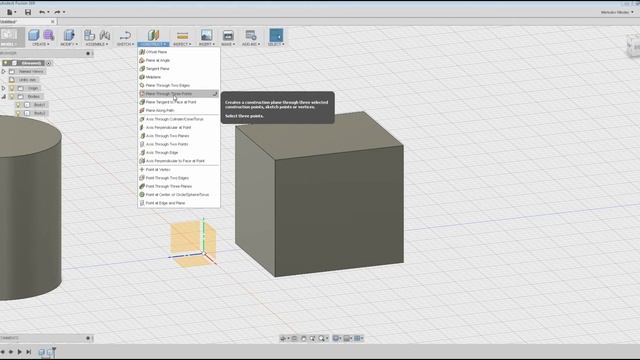The image size is (640, 360).
Task: Choose Plane Through Three Points entry
Action: click(x=179, y=94)
